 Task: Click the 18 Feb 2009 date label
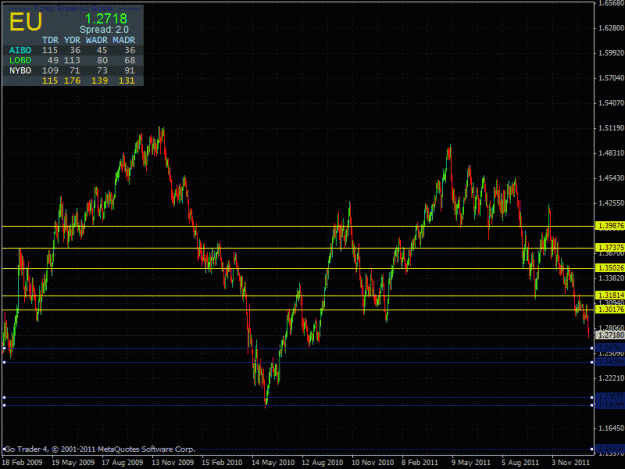(22, 463)
